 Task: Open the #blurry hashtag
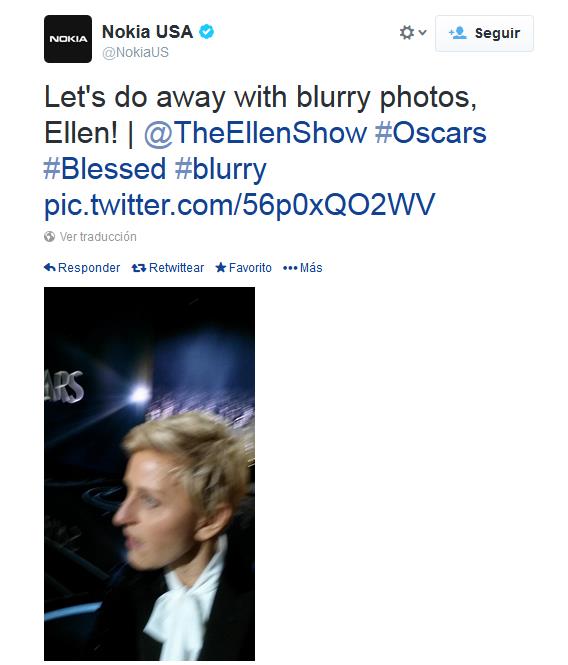[x=221, y=170]
